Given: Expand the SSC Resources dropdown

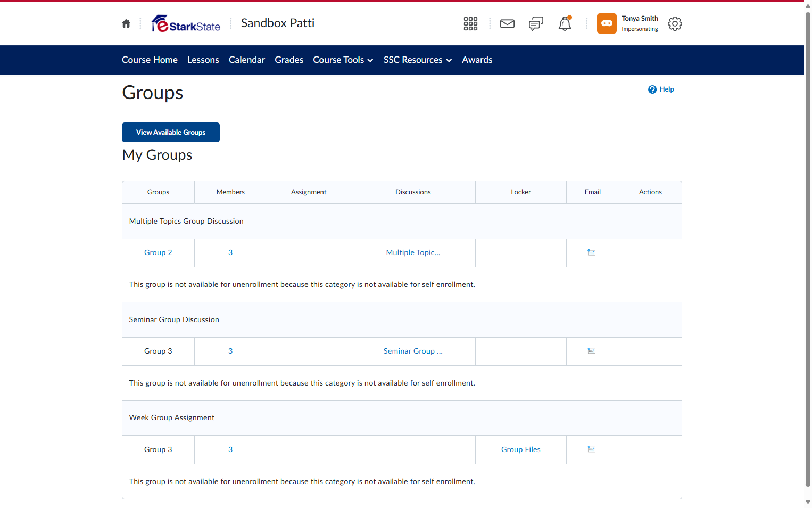Looking at the screenshot, I should [x=418, y=60].
